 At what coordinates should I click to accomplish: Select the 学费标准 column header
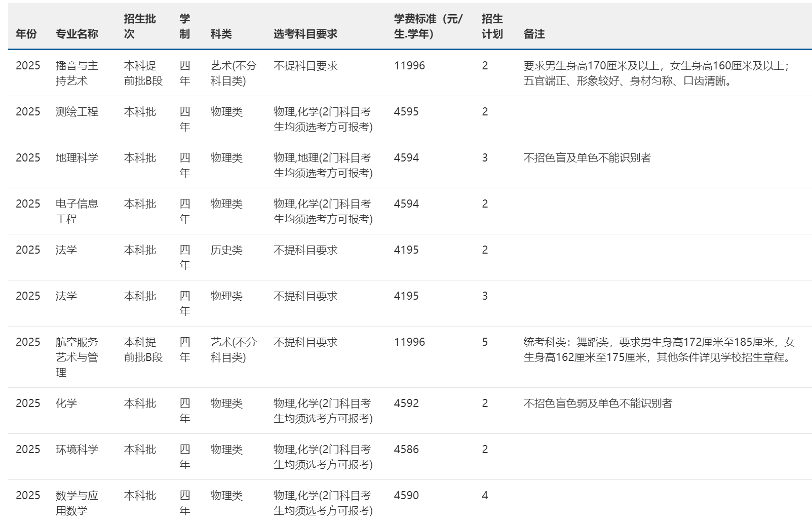(428, 26)
